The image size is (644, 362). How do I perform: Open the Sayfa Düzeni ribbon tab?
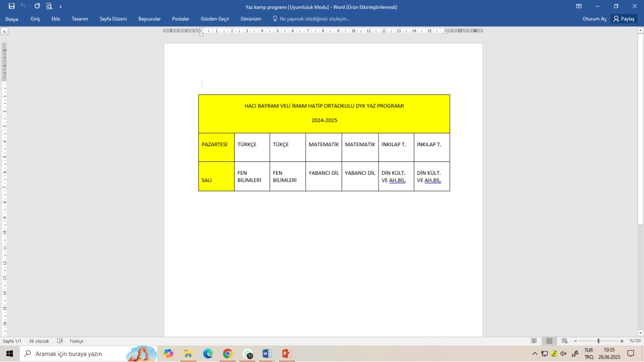click(113, 18)
